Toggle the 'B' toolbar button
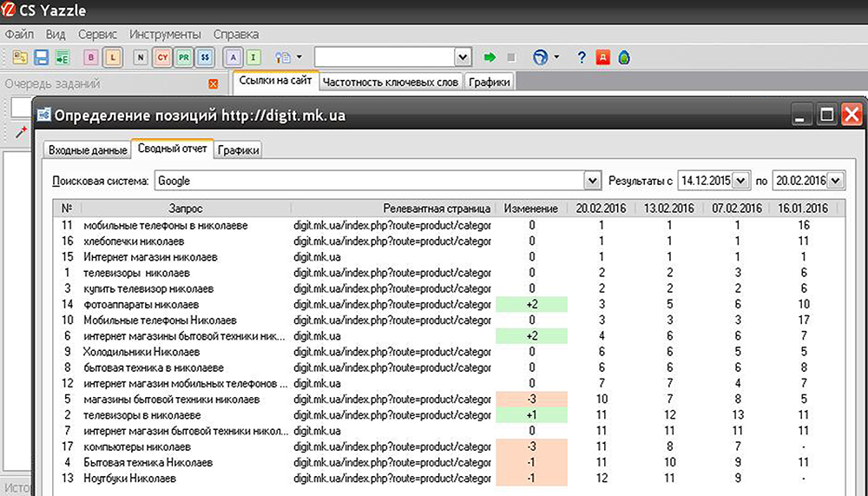868x496 pixels. point(91,57)
